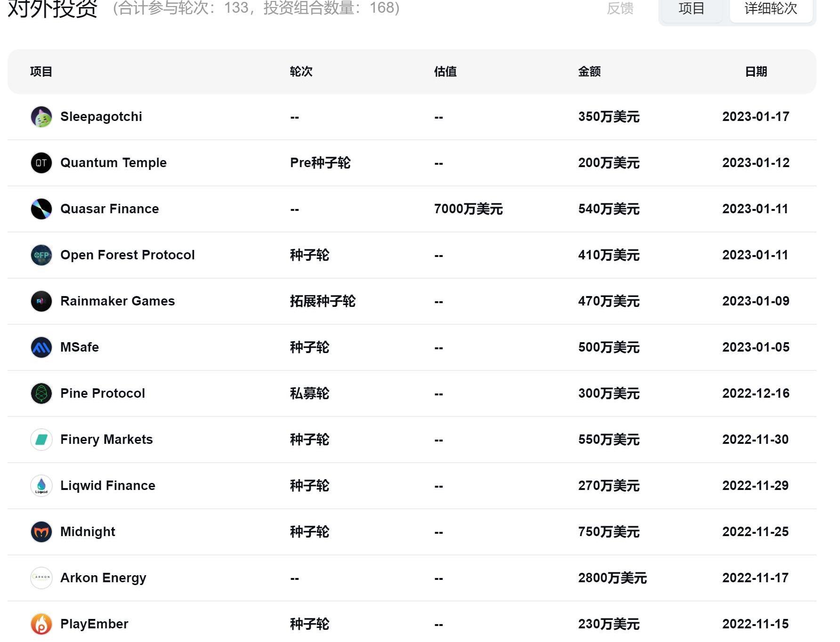The height and width of the screenshot is (642, 840).
Task: Open the Pine Protocol logo icon
Action: pos(41,393)
